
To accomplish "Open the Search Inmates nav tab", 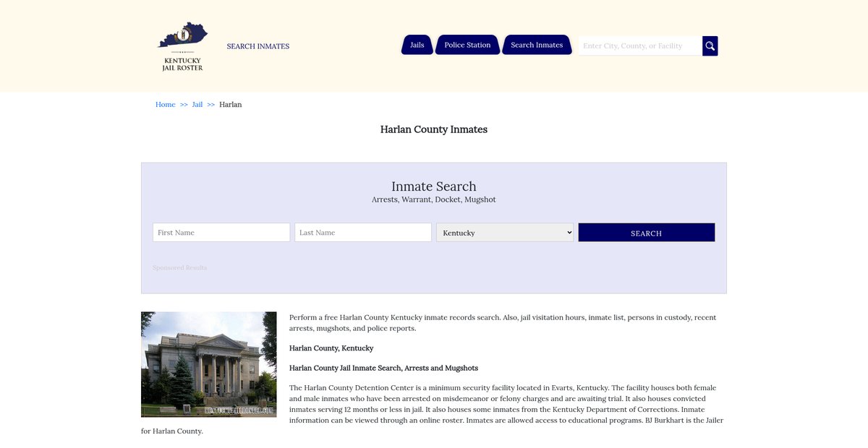I will 537,45.
